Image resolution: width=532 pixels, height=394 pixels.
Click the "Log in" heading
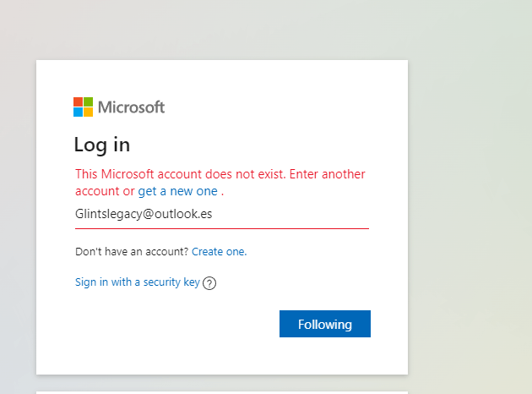(x=102, y=145)
